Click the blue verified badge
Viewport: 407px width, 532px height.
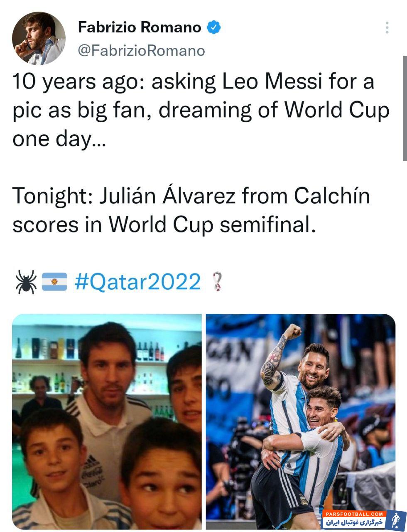click(x=213, y=28)
